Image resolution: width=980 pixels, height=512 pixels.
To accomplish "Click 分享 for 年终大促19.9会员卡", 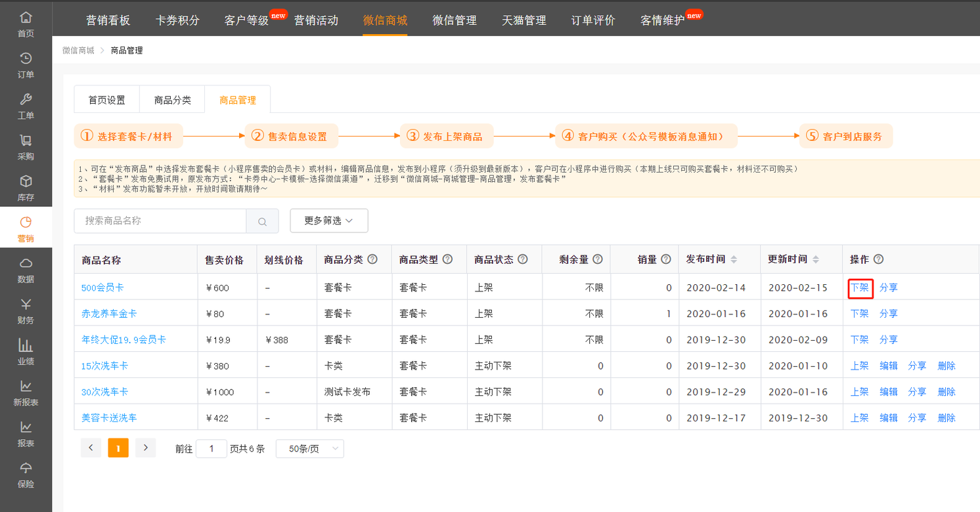I will 889,339.
